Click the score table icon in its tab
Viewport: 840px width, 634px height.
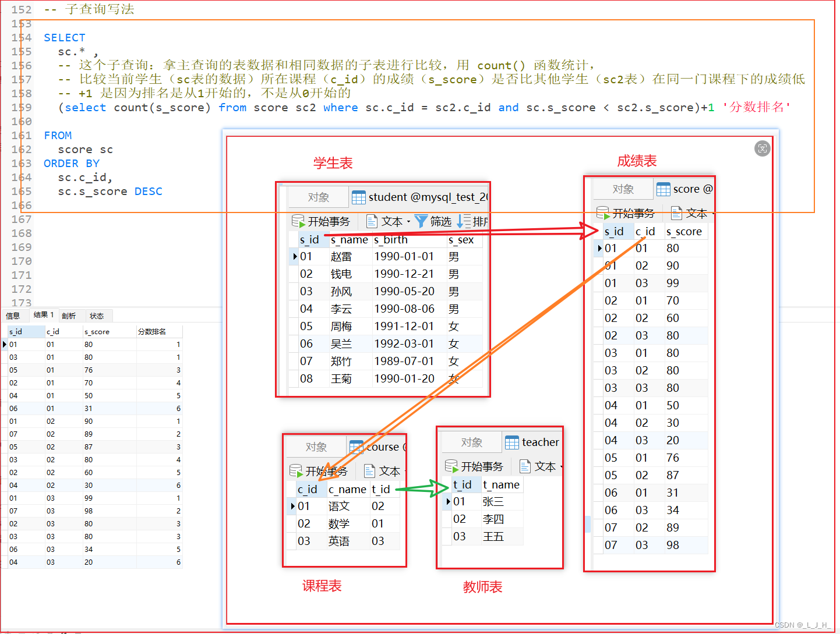663,189
